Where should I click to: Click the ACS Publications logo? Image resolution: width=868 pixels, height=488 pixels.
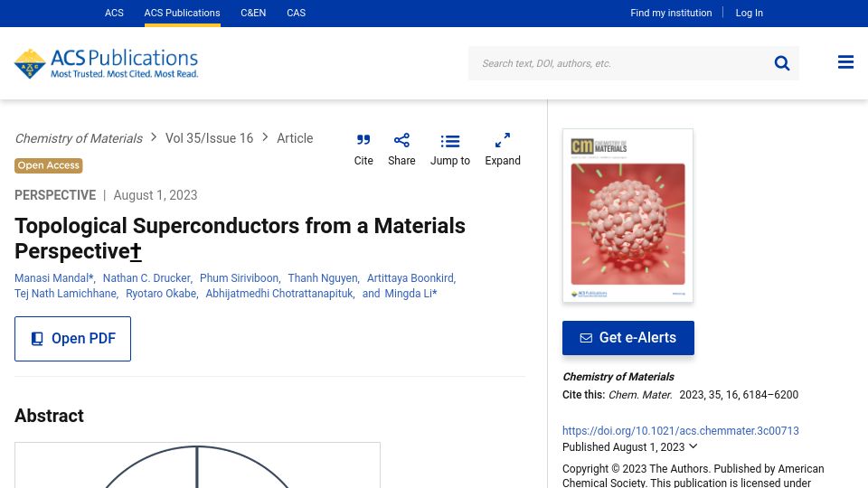[107, 63]
